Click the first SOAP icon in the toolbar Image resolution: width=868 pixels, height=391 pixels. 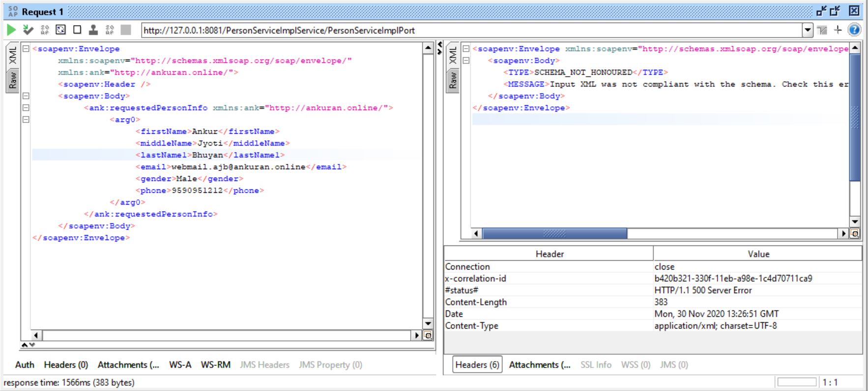pyautogui.click(x=45, y=30)
